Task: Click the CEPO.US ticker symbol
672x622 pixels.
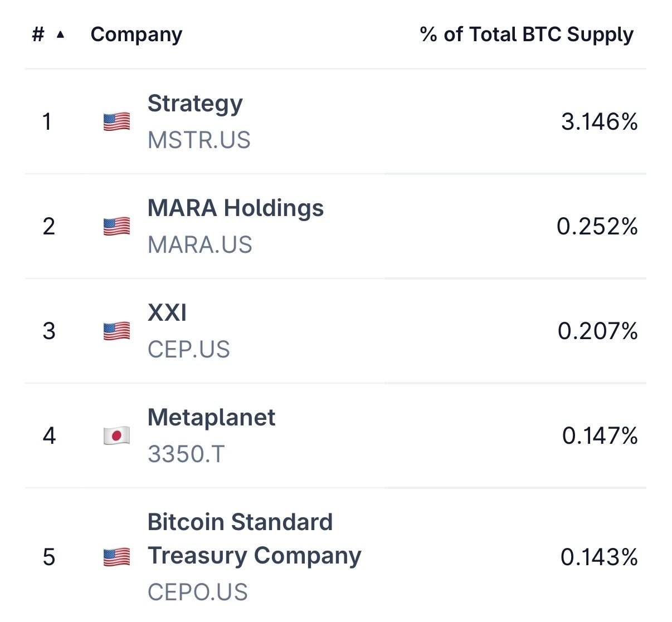Action: point(197,592)
